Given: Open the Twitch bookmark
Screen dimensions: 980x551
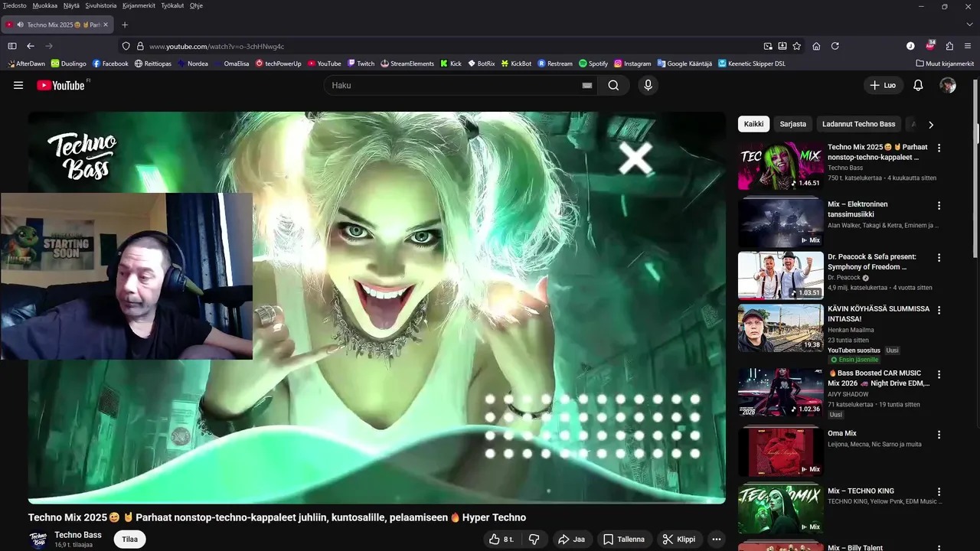Looking at the screenshot, I should pos(361,64).
